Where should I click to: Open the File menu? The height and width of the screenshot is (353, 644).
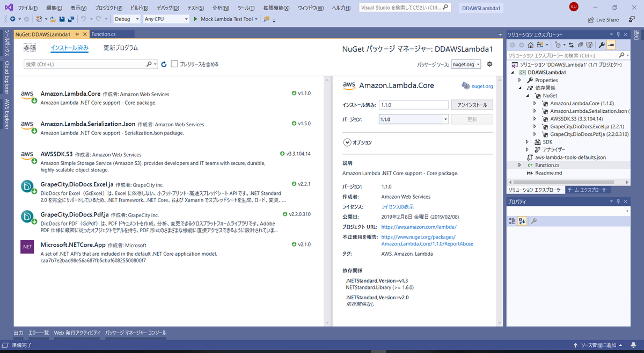[27, 8]
